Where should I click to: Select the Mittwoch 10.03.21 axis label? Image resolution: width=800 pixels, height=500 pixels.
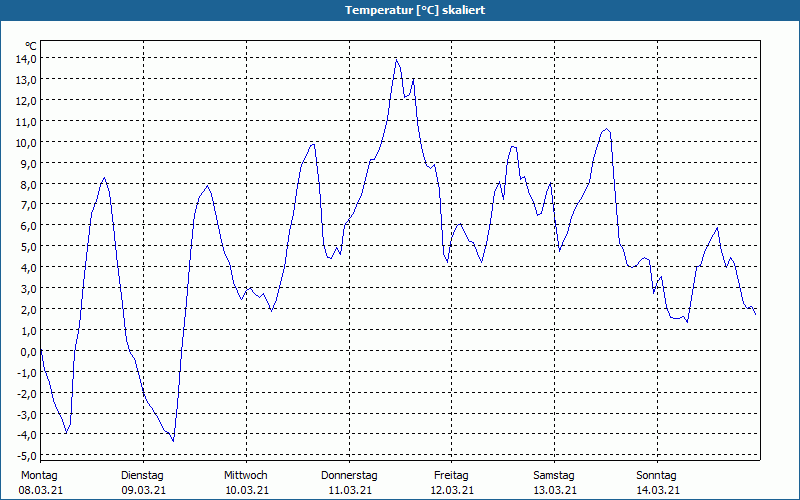(246, 483)
